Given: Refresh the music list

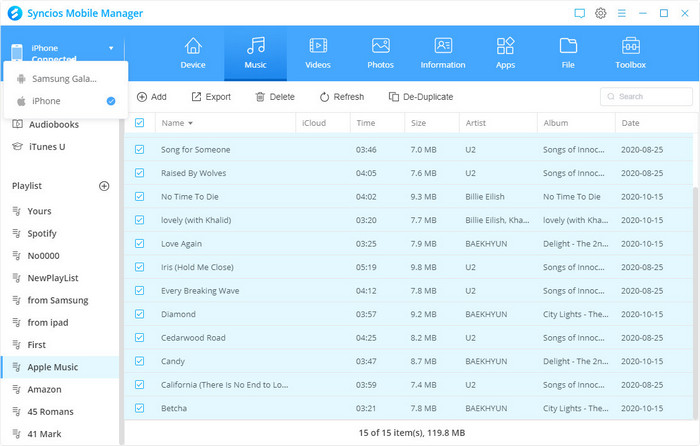Looking at the screenshot, I should (x=342, y=97).
